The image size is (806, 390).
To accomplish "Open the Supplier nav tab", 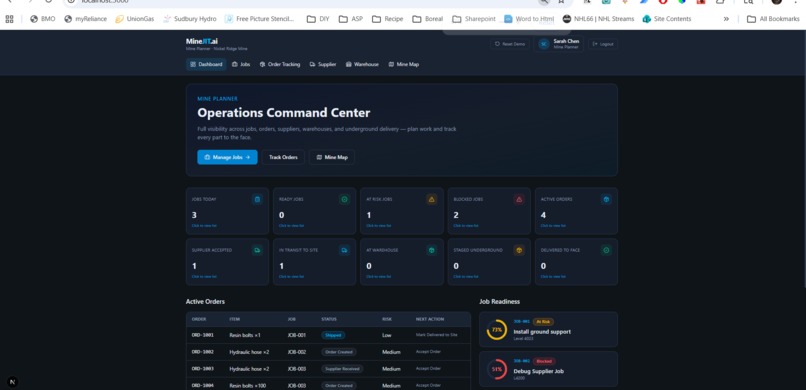I will click(323, 64).
